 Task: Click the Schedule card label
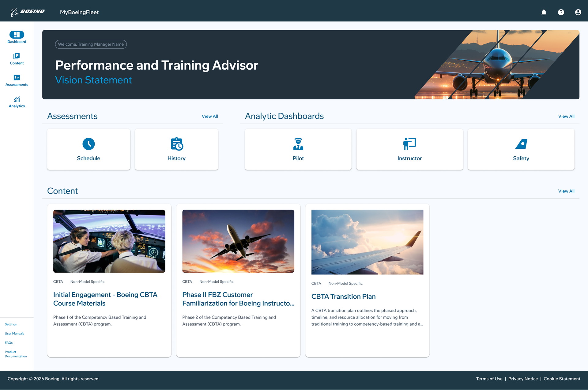(89, 159)
